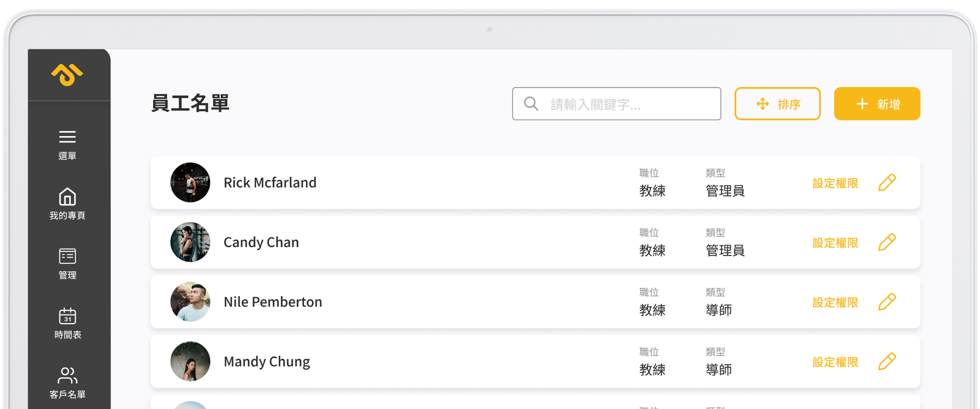This screenshot has height=409, width=980.
Task: Open 設定權限 for Mandy Chung
Action: tap(835, 362)
